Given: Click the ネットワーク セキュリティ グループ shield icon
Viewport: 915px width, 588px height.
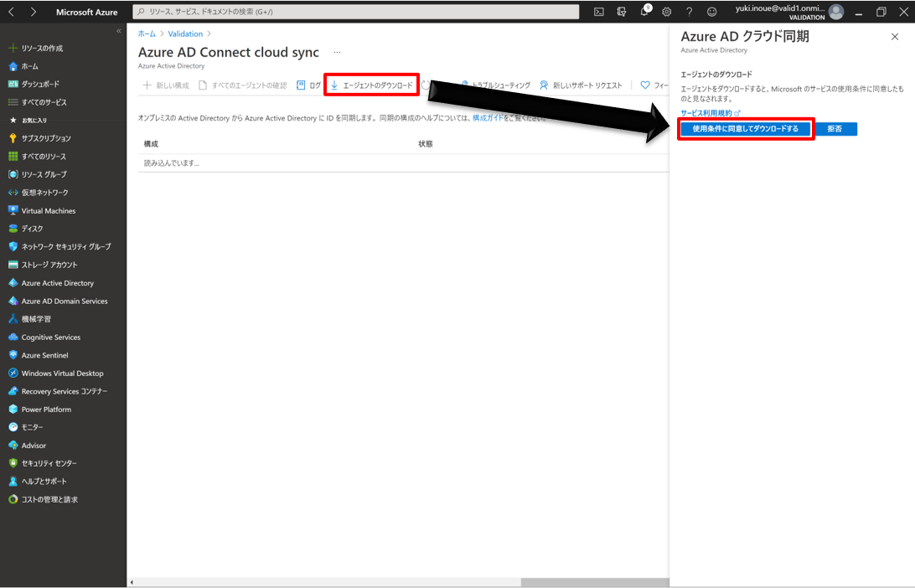Looking at the screenshot, I should click(x=13, y=247).
